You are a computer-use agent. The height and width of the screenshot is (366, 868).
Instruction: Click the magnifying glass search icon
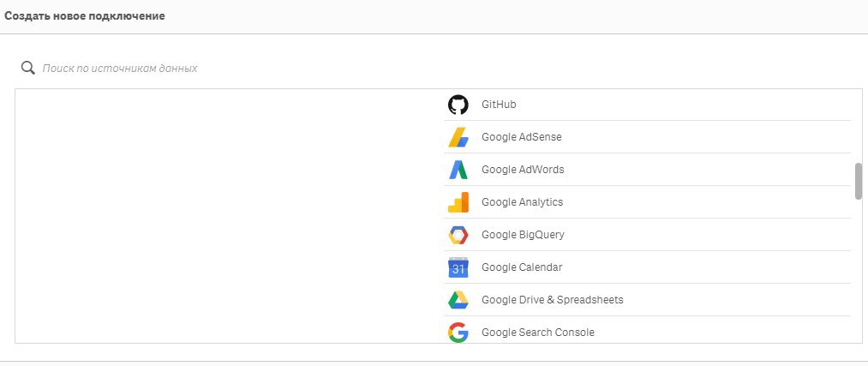coord(27,68)
